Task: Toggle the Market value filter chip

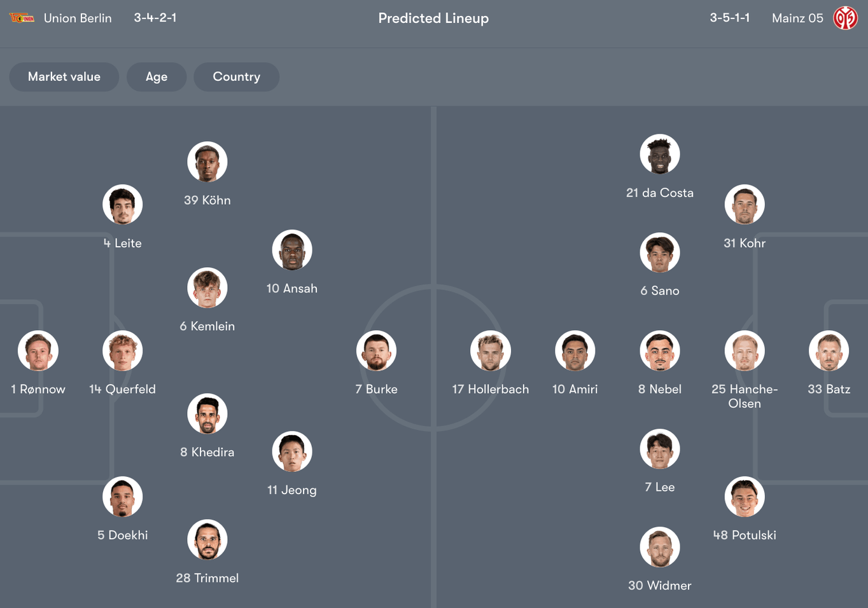Action: [x=64, y=76]
